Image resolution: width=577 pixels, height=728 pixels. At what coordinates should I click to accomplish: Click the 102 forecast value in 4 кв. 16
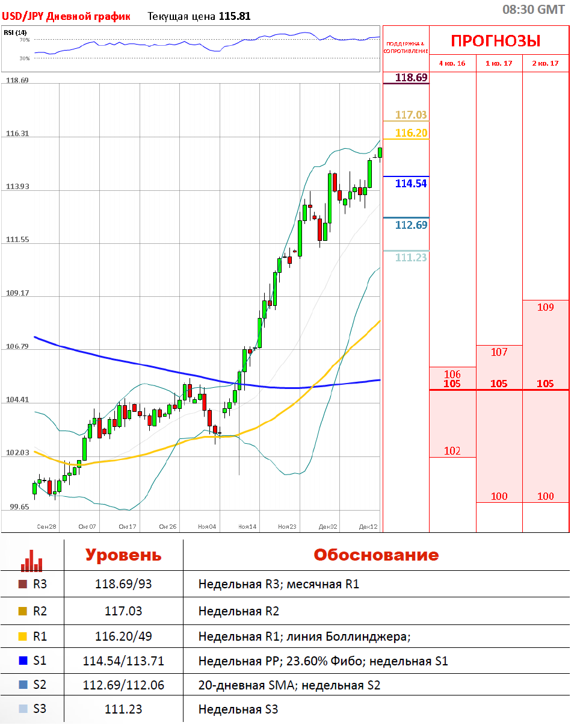click(452, 451)
